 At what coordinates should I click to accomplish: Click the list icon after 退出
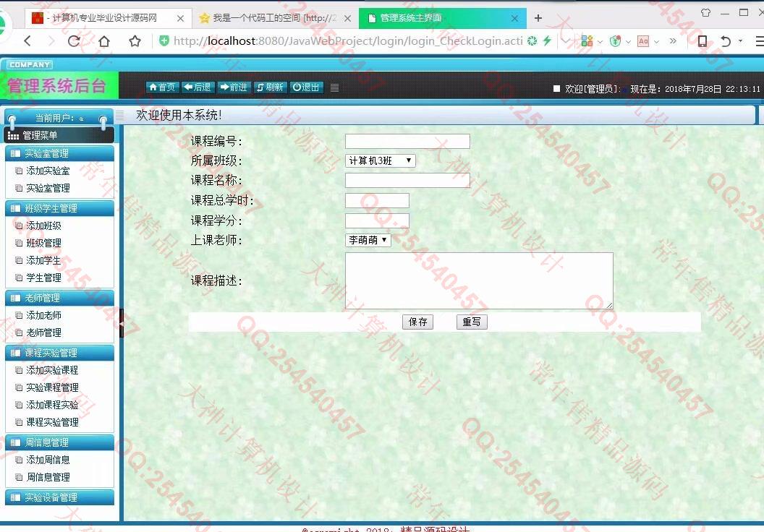(x=334, y=87)
